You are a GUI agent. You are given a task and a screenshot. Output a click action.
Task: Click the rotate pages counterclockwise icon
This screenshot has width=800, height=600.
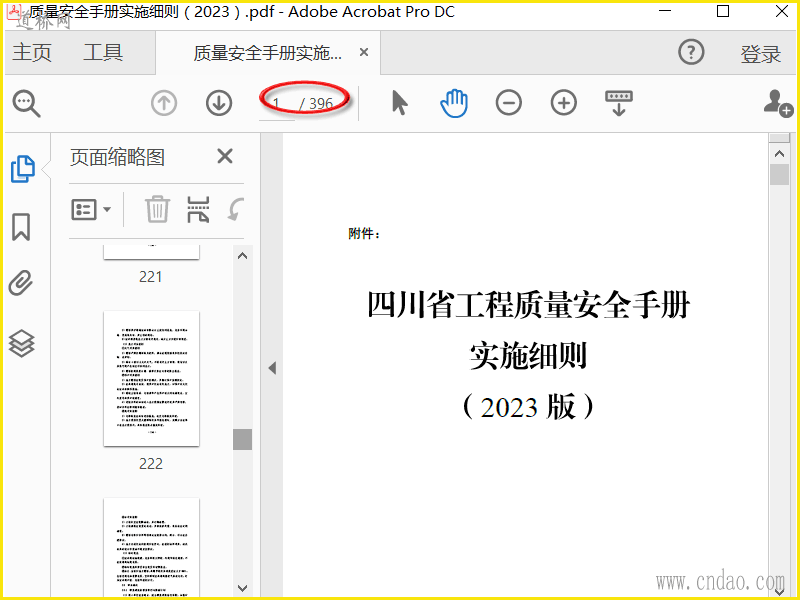click(236, 209)
